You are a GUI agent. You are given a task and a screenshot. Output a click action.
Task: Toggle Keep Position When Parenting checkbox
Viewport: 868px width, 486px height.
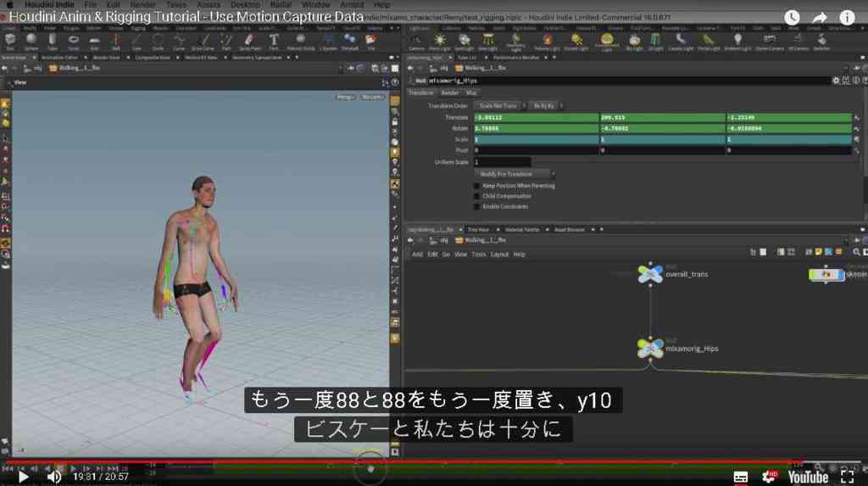476,186
